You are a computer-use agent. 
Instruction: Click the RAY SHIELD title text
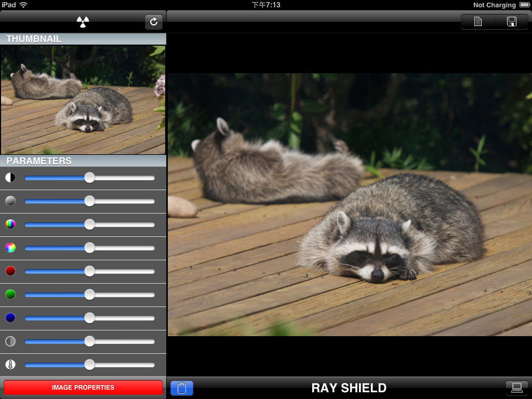349,388
